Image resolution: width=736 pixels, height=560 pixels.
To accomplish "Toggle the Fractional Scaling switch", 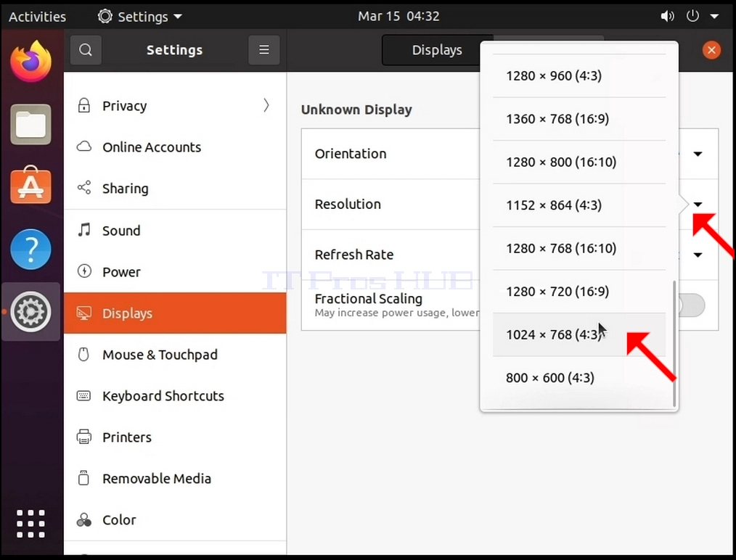I will point(691,305).
